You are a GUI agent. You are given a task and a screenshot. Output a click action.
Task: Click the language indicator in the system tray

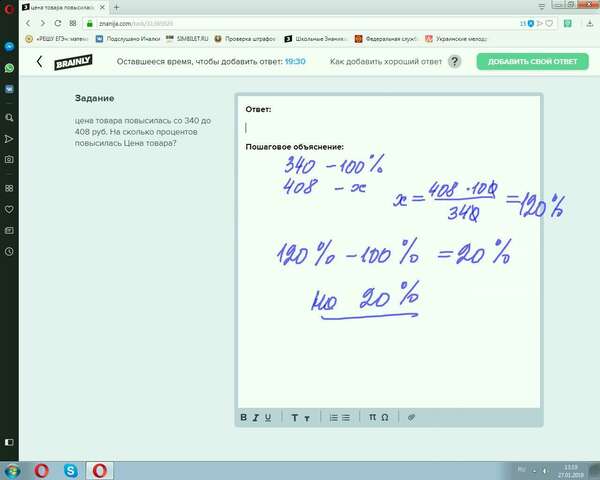click(521, 469)
